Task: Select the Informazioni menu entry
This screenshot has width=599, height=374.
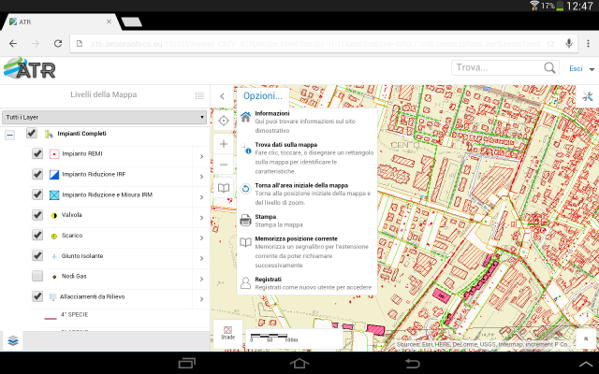Action: tap(307, 122)
